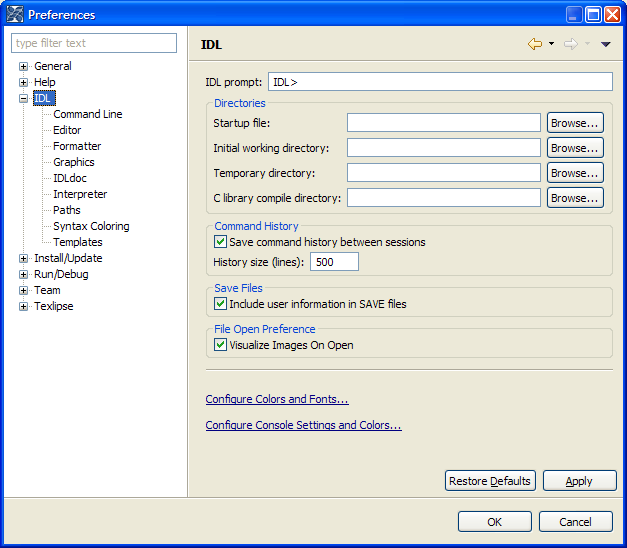Image resolution: width=627 pixels, height=548 pixels.
Task: Open the preferences page view menu triangle
Action: (606, 44)
